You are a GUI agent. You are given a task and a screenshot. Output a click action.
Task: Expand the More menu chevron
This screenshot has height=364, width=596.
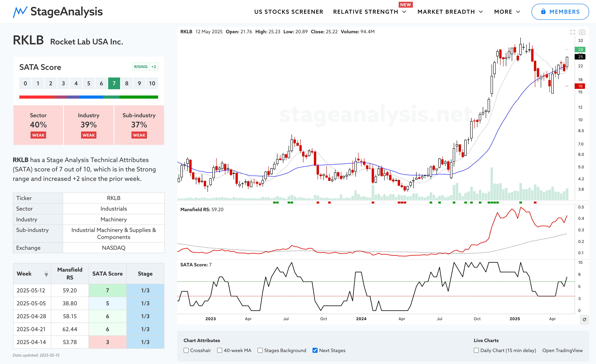coord(518,12)
